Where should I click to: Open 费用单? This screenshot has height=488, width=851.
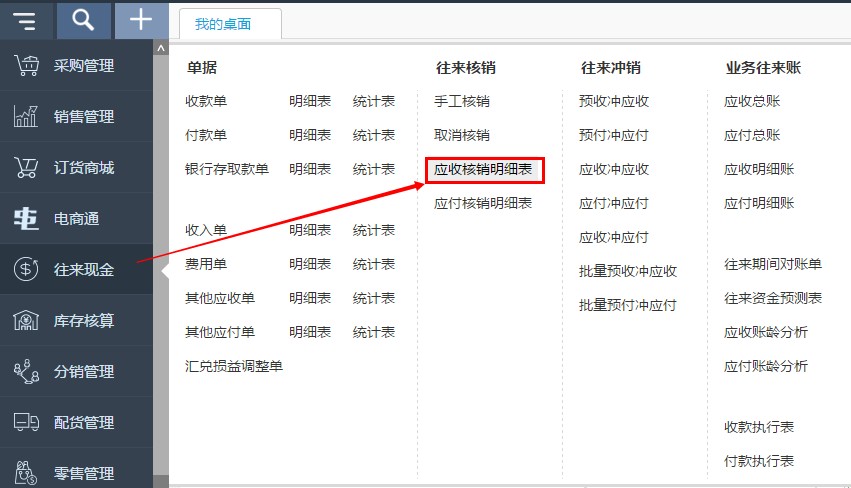click(x=206, y=264)
